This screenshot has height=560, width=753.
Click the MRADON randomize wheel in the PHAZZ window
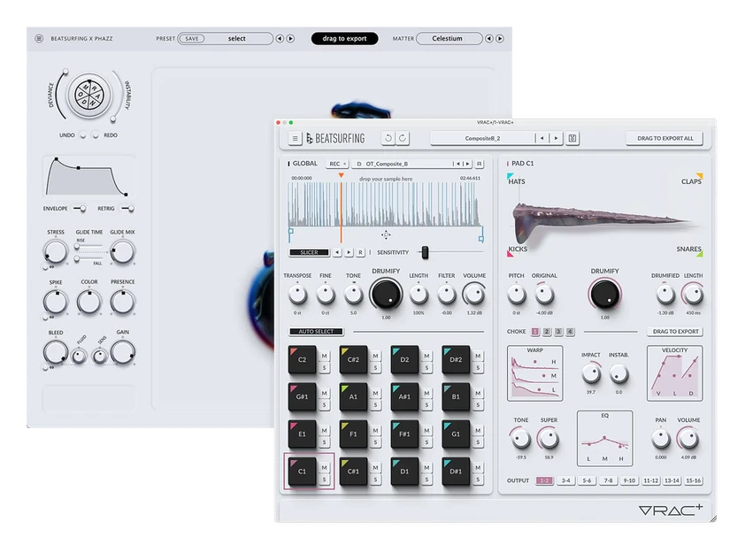(89, 95)
